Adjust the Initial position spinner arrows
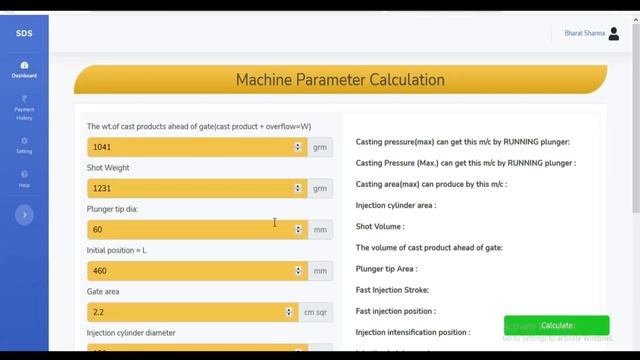 click(x=298, y=271)
